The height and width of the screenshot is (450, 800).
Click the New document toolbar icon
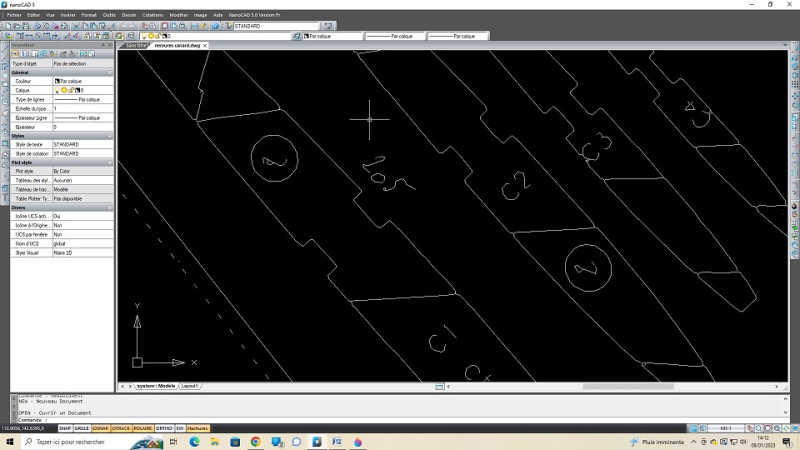pyautogui.click(x=8, y=26)
